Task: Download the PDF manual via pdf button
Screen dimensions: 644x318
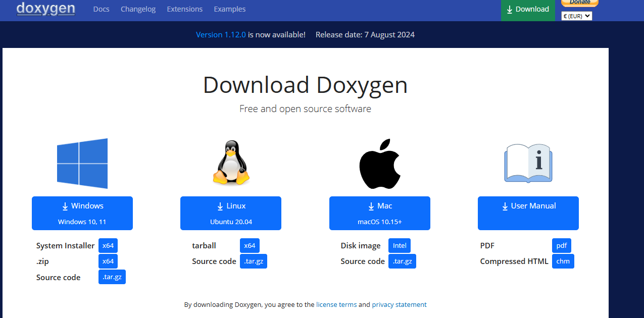Action: pos(562,246)
